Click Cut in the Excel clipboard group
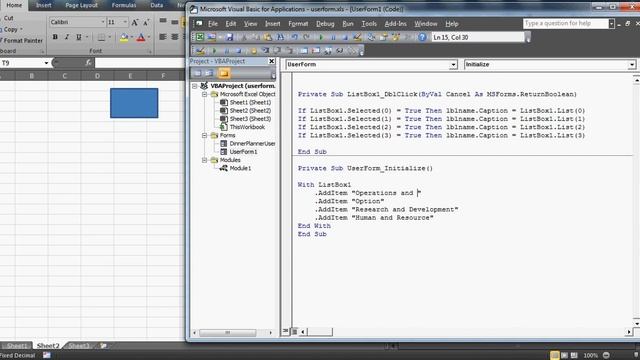This screenshot has height=360, width=640. coord(8,18)
